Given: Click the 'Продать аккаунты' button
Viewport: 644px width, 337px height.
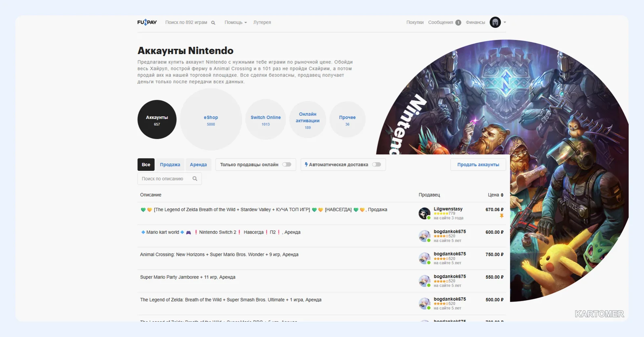Looking at the screenshot, I should (x=478, y=165).
